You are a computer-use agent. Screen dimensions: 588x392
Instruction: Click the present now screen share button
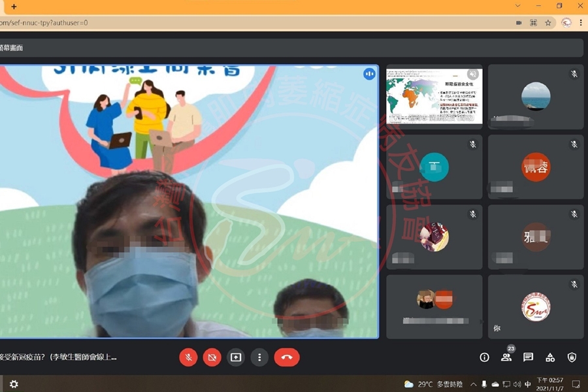click(x=235, y=357)
